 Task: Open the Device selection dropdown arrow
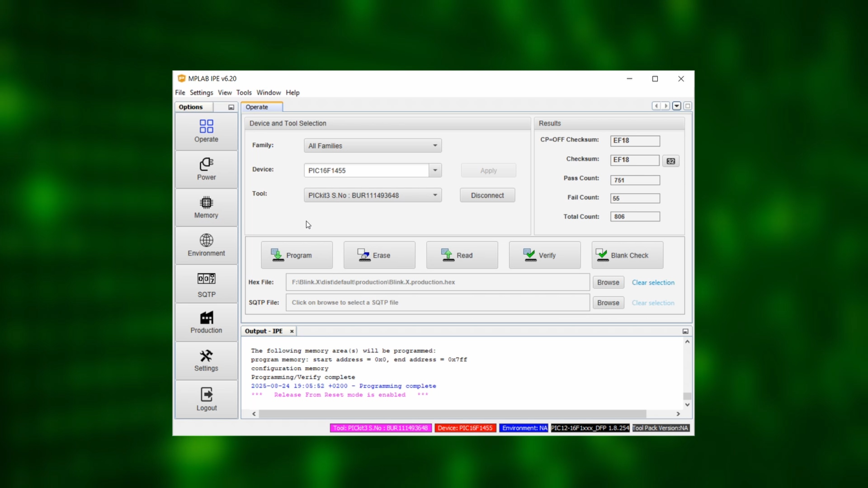click(435, 170)
